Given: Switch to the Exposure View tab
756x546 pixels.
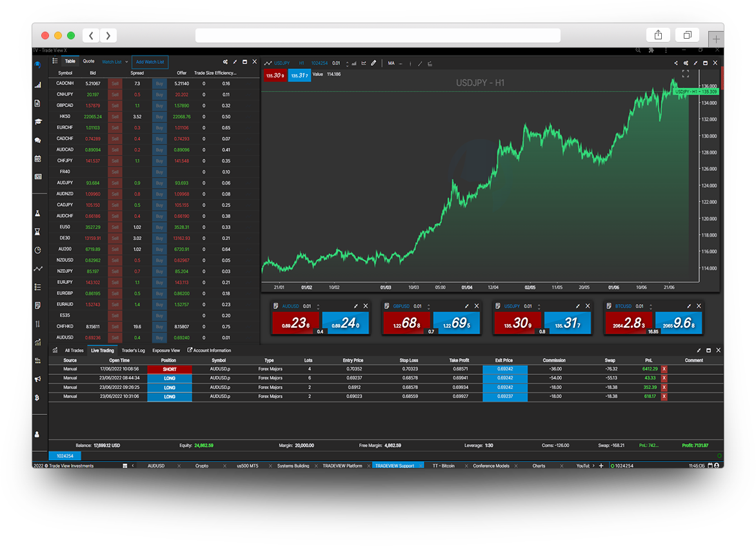Looking at the screenshot, I should (166, 350).
